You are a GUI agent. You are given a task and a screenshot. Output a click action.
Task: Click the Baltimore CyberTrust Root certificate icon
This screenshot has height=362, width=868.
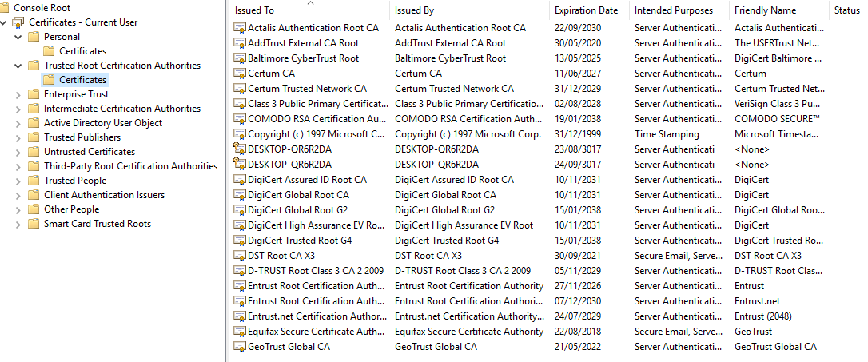240,58
